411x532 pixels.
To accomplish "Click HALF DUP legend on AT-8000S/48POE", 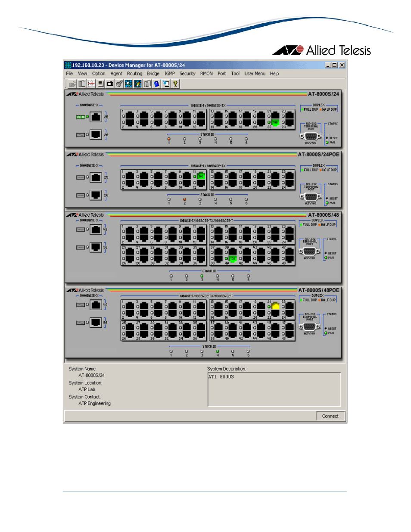I will pos(327,300).
